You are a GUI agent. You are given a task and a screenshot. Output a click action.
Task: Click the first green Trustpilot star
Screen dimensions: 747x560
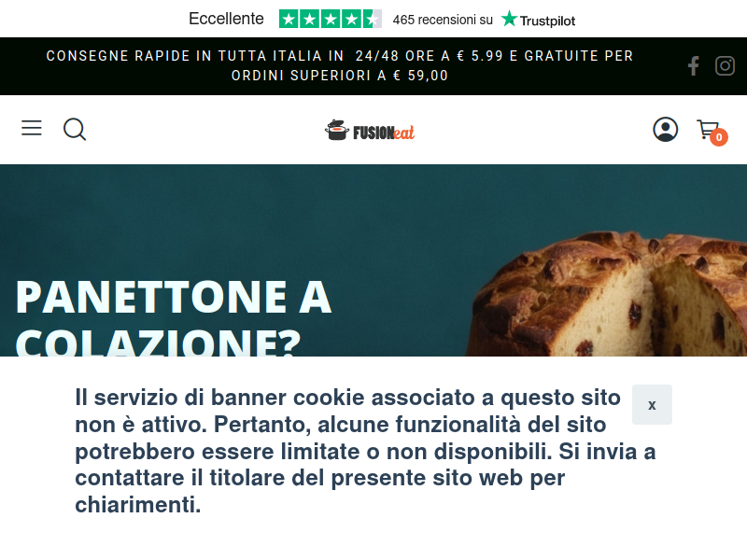tap(289, 19)
